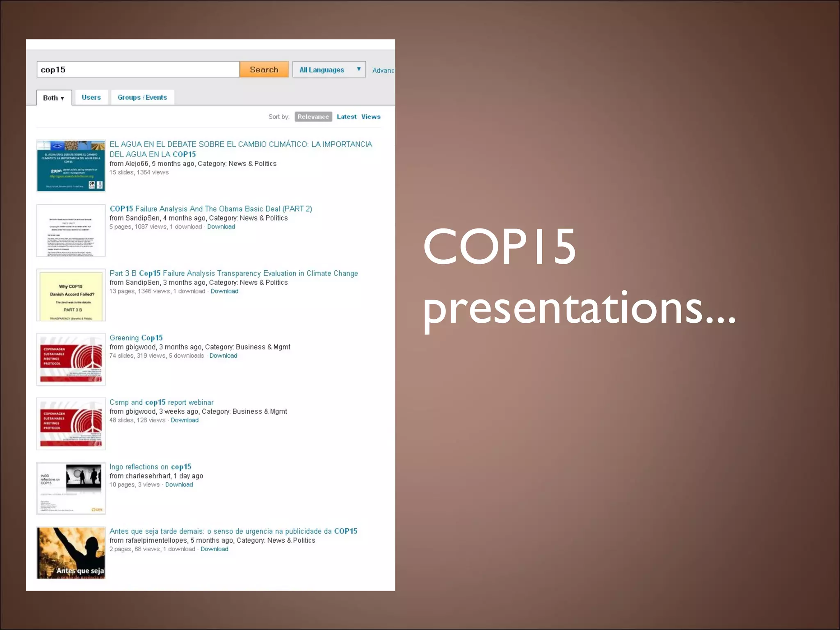Sort results by Views
Screen dimensions: 840x630
(x=371, y=117)
